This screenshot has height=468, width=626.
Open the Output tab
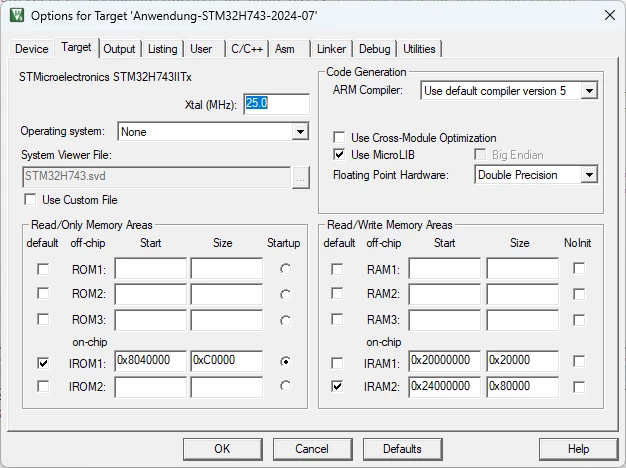(119, 49)
